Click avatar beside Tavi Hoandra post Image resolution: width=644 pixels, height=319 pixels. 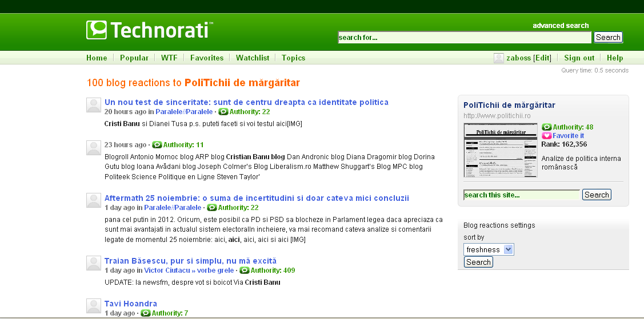pos(94,306)
